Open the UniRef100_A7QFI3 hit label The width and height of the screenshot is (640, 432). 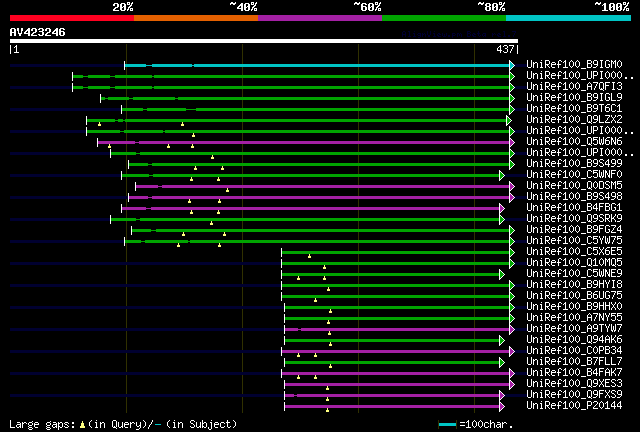coord(574,87)
